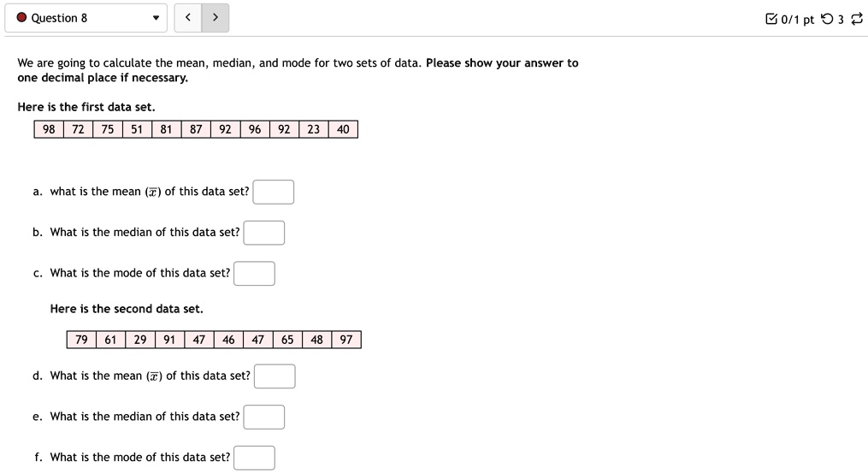Click the 29 cell in second data set
This screenshot has width=868, height=474.
click(140, 340)
